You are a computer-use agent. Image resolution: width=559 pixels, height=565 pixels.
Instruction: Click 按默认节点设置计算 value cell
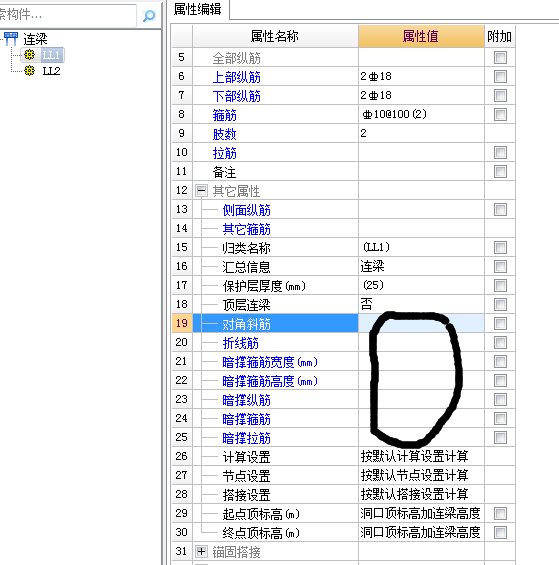421,475
